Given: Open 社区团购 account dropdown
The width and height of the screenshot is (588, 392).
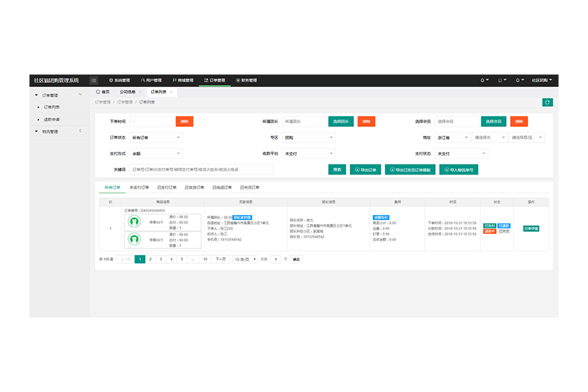Looking at the screenshot, I should point(542,80).
